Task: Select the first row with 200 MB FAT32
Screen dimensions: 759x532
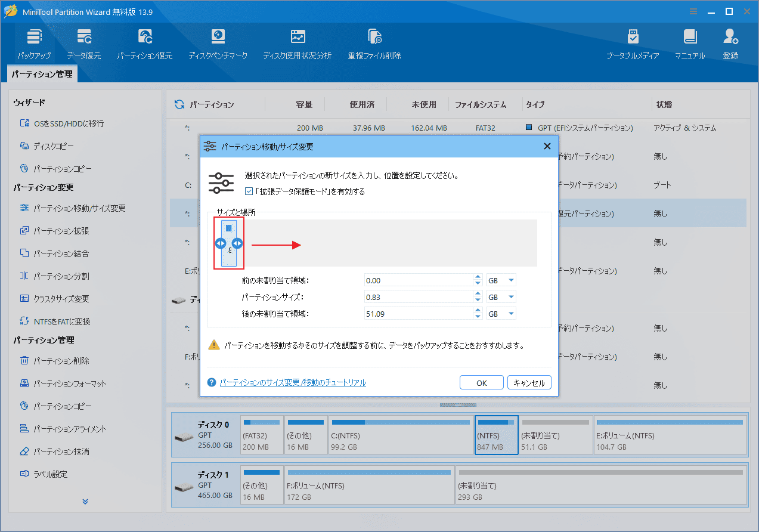Action: (x=457, y=128)
